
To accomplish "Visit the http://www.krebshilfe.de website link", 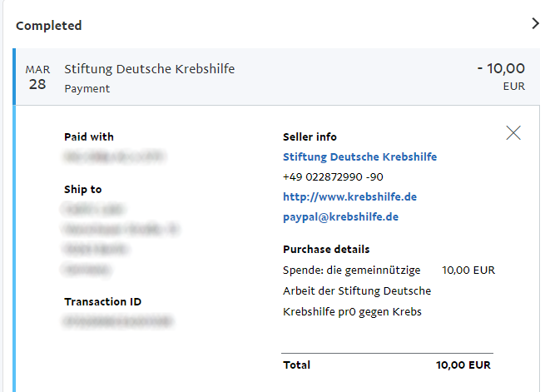I will 349,196.
